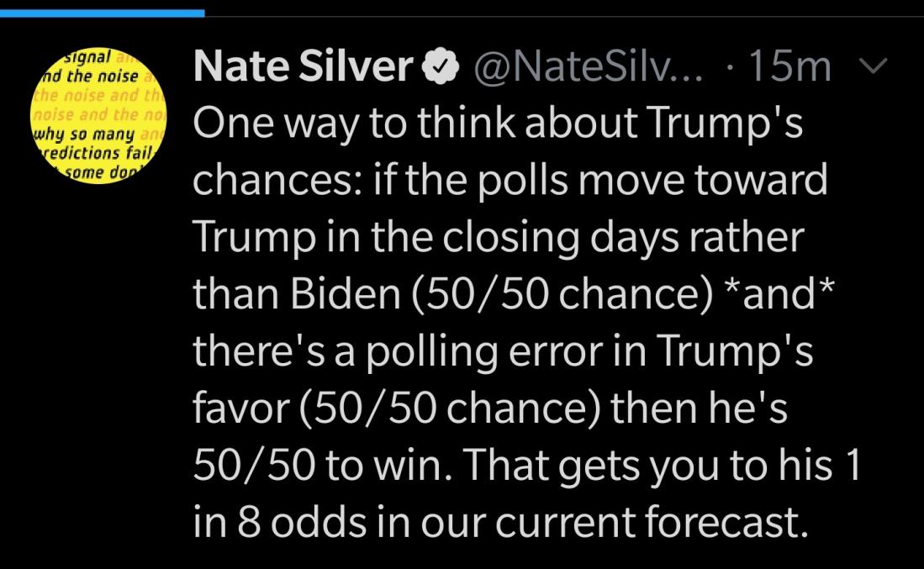Click the tweet line starting 'One way to think'

click(498, 124)
